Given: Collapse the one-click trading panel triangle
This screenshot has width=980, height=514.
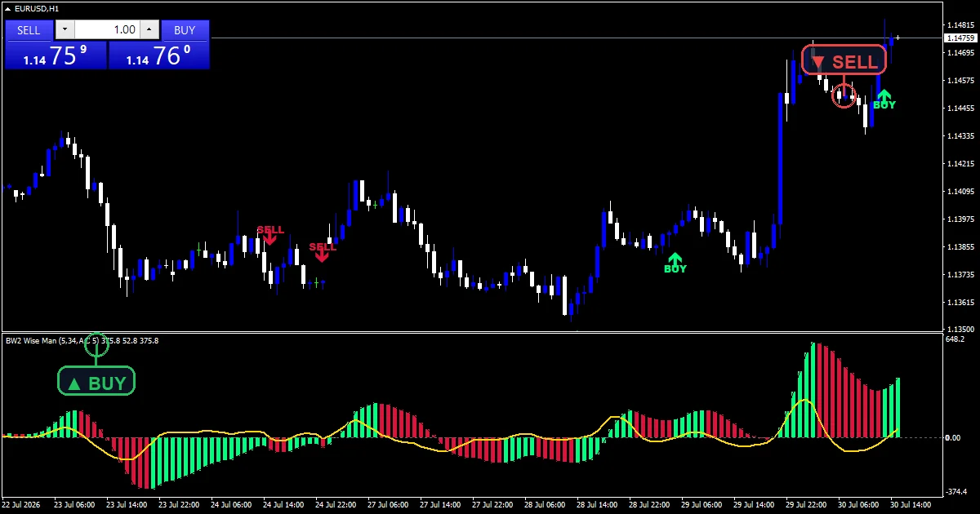Looking at the screenshot, I should 8,8.
